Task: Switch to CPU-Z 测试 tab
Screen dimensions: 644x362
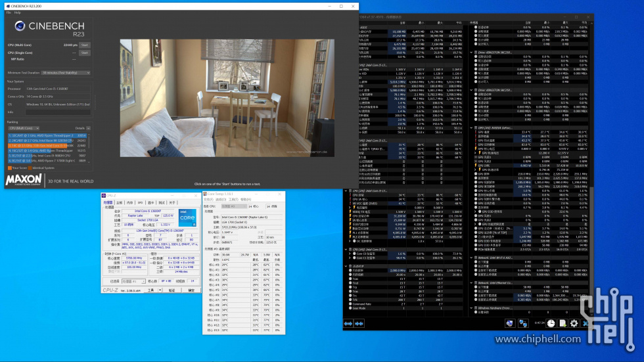Action: [x=162, y=203]
